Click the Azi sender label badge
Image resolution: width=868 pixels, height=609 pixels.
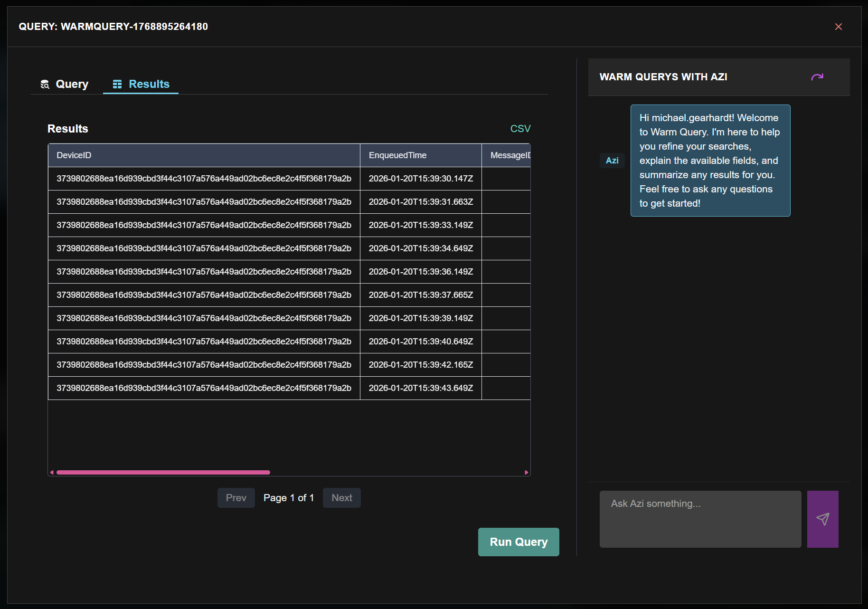(x=612, y=161)
